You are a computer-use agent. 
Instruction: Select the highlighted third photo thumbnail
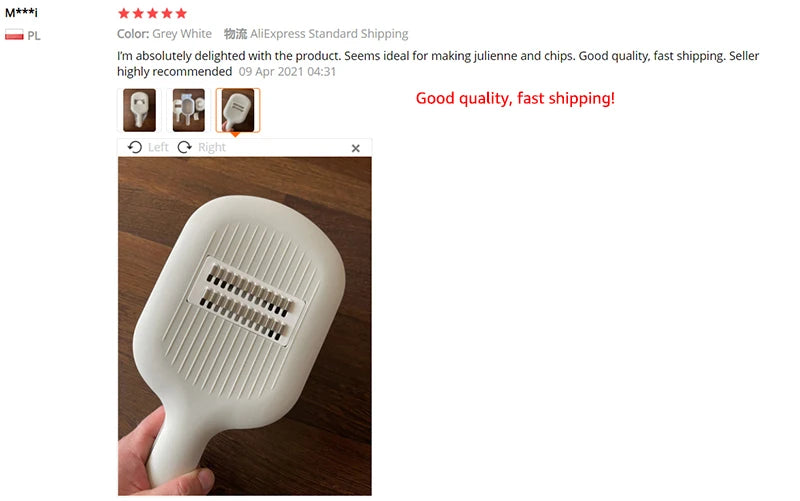tap(238, 110)
